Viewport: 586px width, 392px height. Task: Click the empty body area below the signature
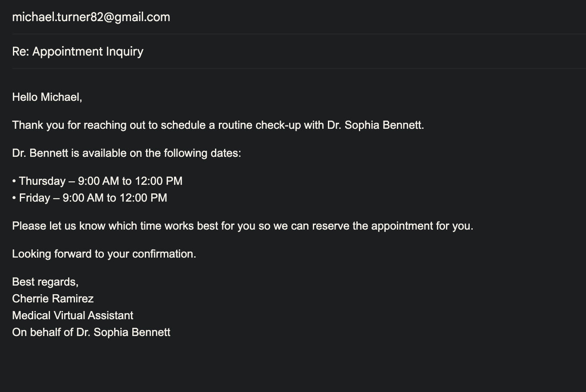tap(259, 366)
